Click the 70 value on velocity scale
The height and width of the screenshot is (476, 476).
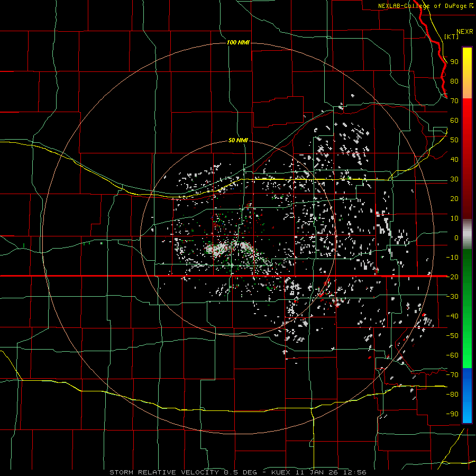point(454,101)
